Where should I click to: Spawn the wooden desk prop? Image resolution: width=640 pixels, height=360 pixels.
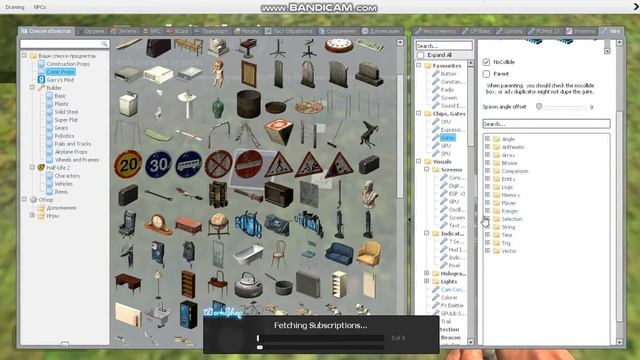click(x=128, y=283)
